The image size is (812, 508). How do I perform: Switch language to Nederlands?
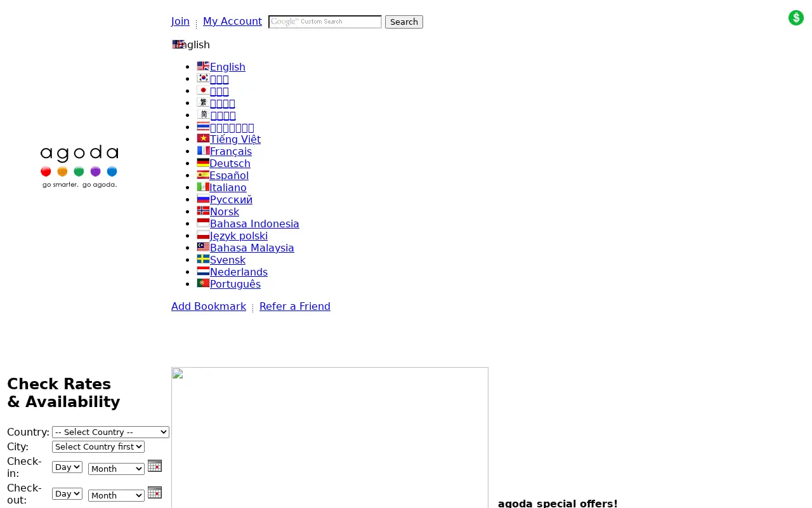pos(239,272)
